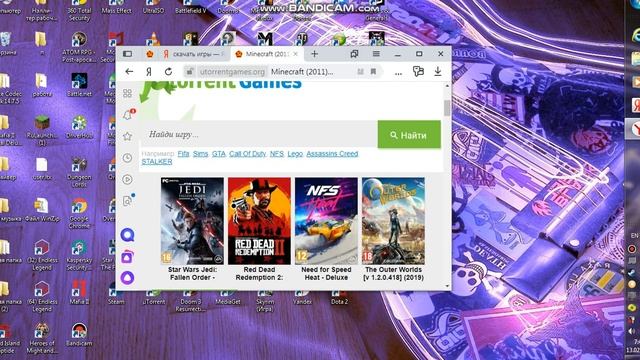Open the Star Wars Jedi cover image
The height and width of the screenshot is (360, 640).
[x=192, y=221]
